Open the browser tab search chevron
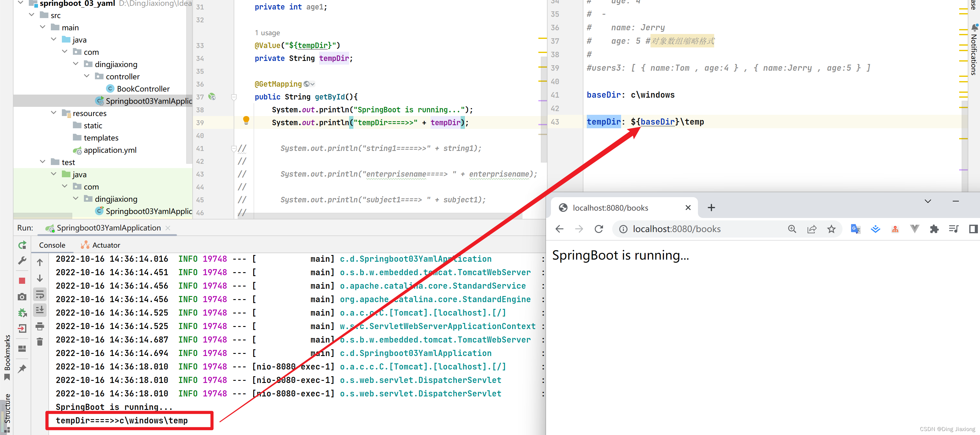Viewport: 980px width, 435px height. coord(928,201)
